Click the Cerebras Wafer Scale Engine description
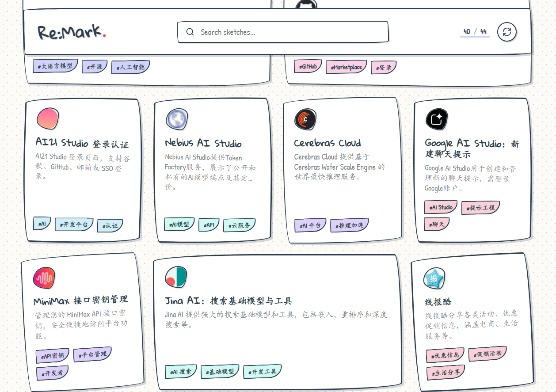 coord(339,167)
